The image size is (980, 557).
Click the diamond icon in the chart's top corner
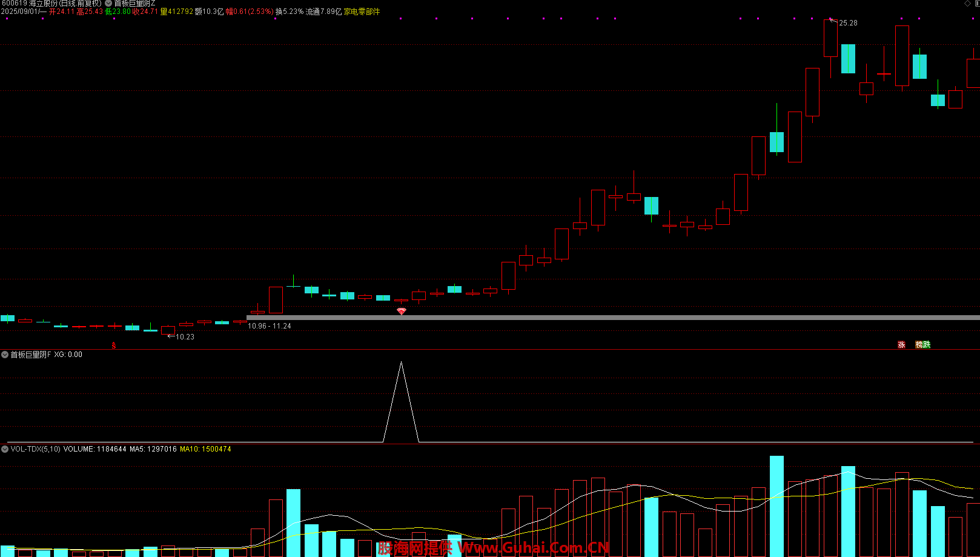(x=967, y=4)
